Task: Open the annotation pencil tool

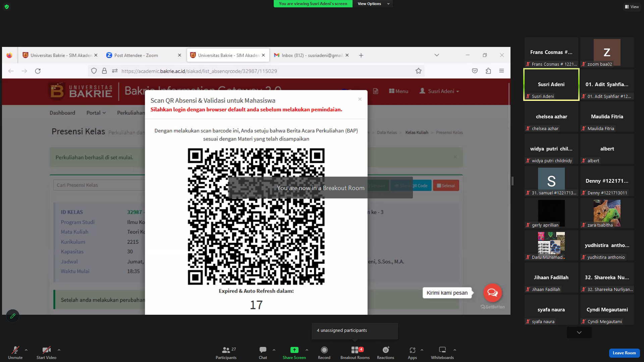Action: [x=13, y=316]
